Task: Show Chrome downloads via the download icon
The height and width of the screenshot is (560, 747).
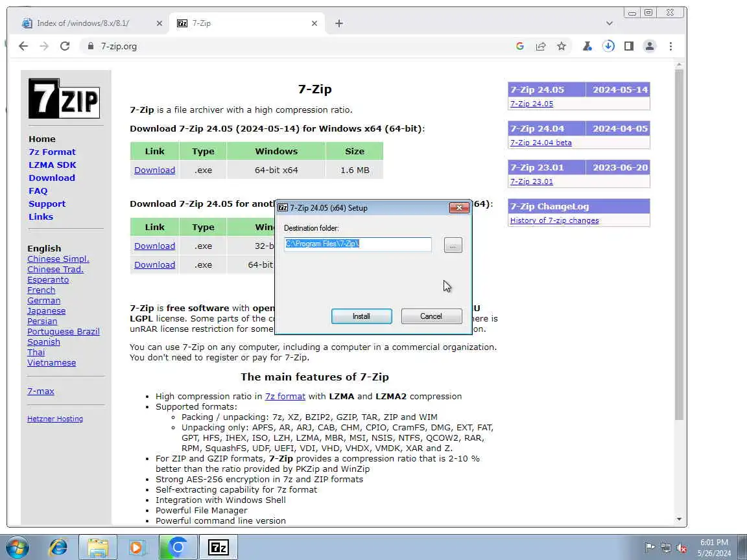Action: (x=608, y=46)
